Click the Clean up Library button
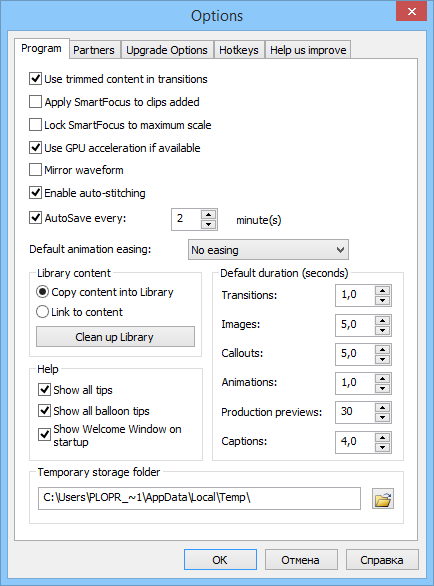This screenshot has height=586, width=434. (x=115, y=337)
